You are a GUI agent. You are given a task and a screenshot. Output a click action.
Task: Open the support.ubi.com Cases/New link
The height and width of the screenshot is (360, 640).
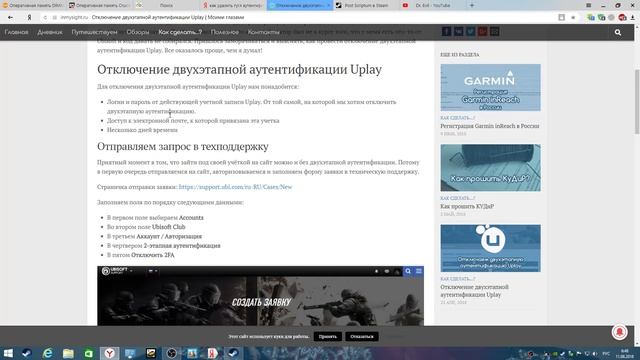236,187
